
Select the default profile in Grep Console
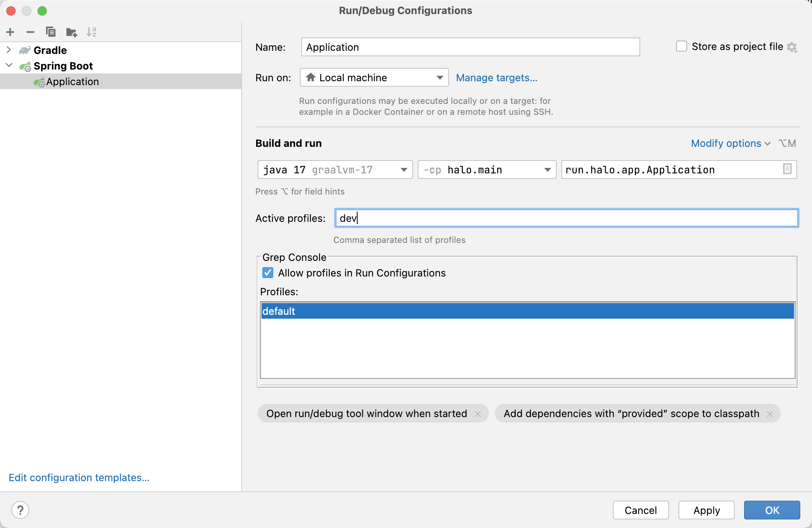click(279, 311)
